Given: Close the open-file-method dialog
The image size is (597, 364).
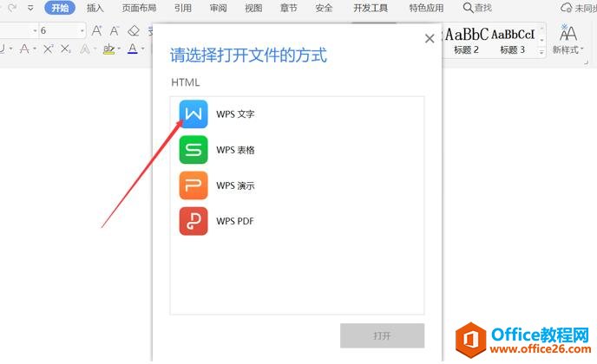Looking at the screenshot, I should coord(430,38).
